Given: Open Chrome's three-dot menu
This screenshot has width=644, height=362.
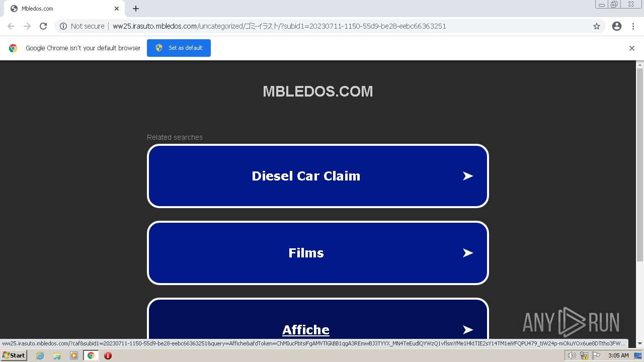Looking at the screenshot, I should [x=633, y=26].
